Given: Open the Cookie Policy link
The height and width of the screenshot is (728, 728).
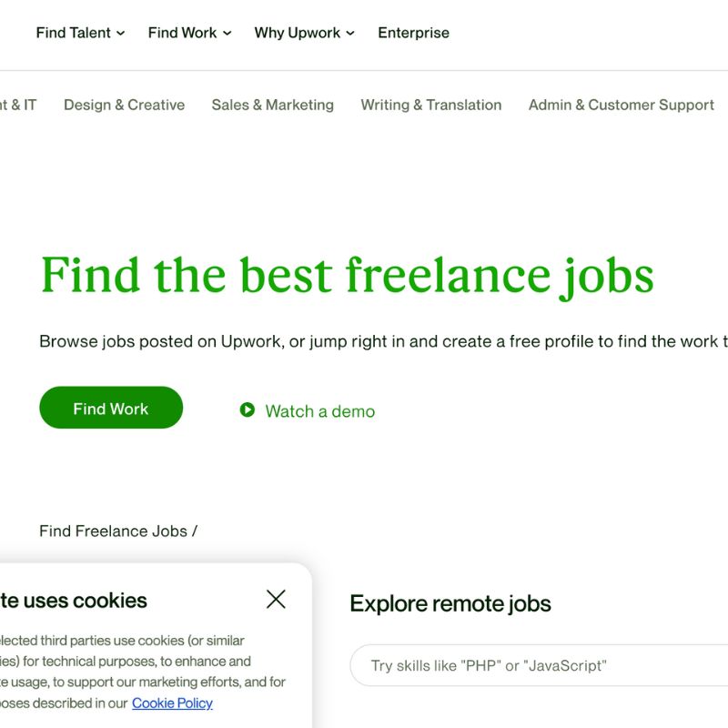Looking at the screenshot, I should [172, 703].
